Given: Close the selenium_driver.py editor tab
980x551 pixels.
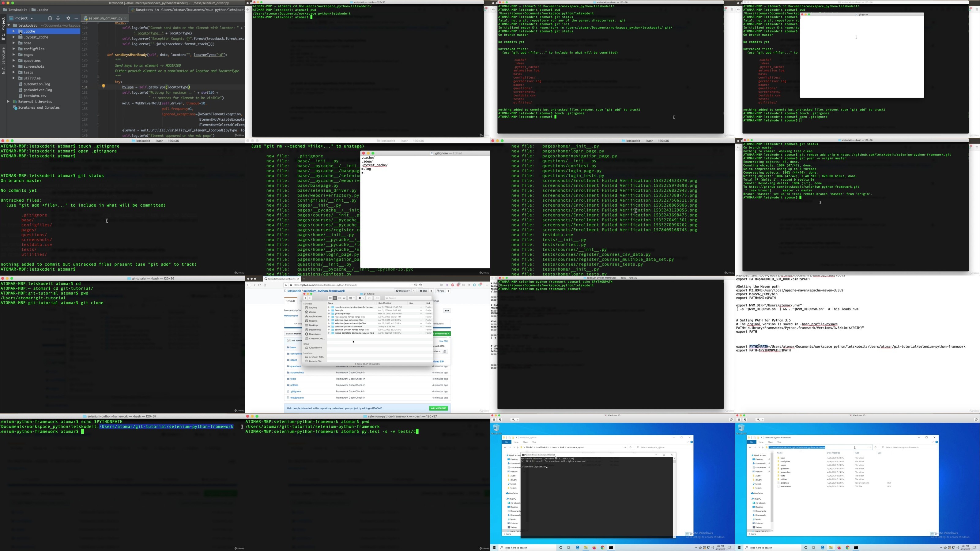Looking at the screenshot, I should pyautogui.click(x=126, y=18).
